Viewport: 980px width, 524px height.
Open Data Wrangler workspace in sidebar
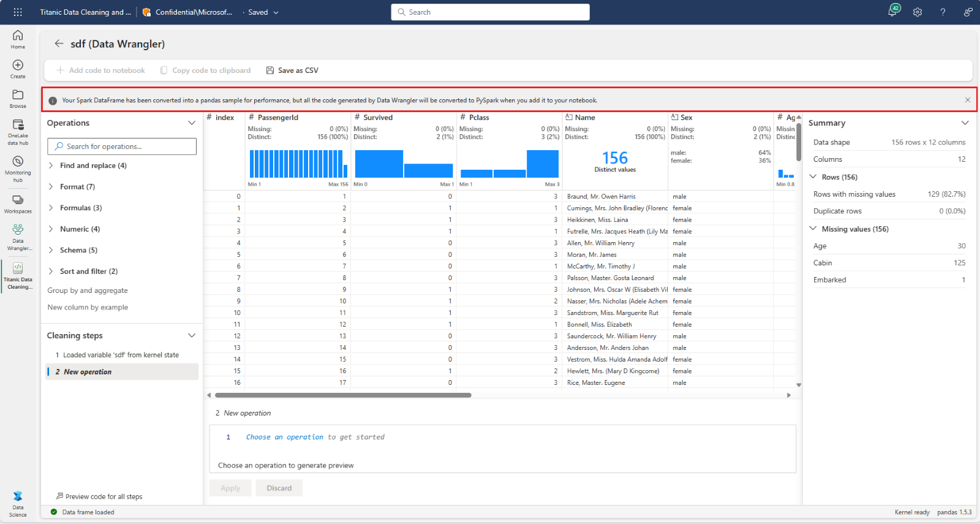(18, 237)
